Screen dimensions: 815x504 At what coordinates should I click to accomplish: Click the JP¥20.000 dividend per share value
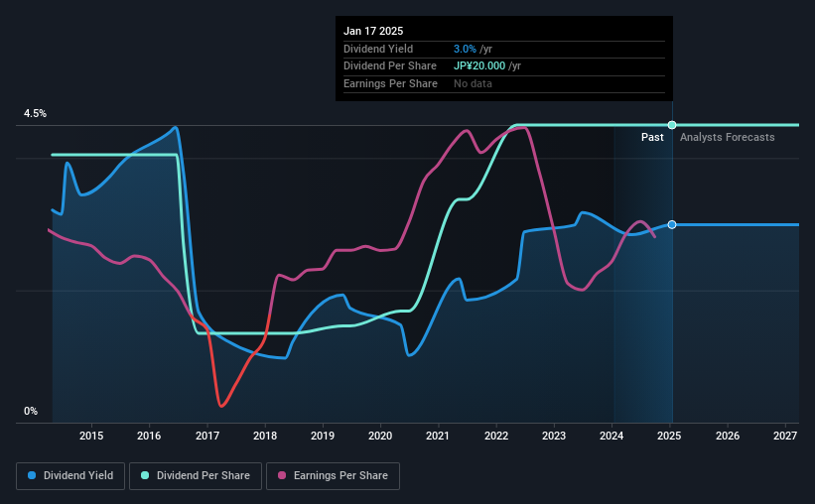click(x=479, y=66)
